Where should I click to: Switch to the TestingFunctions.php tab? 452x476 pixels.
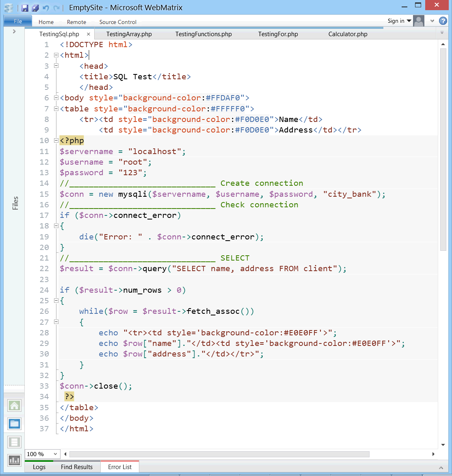(203, 34)
